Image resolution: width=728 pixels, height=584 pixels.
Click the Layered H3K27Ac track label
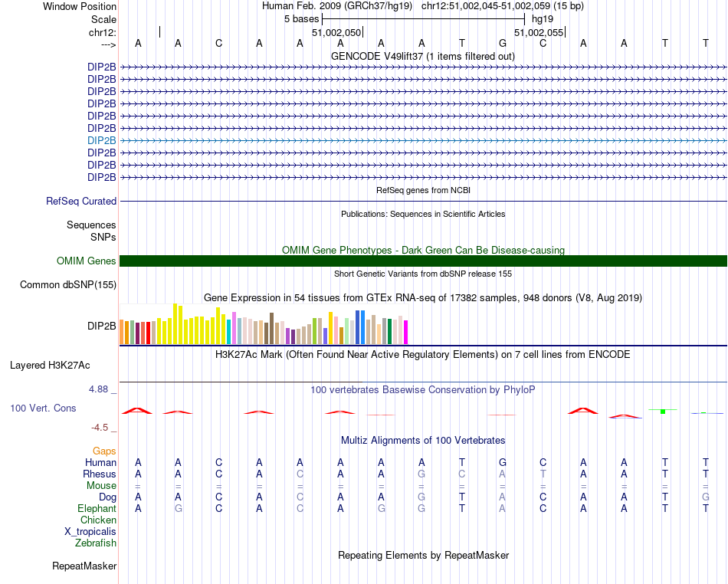[50, 366]
